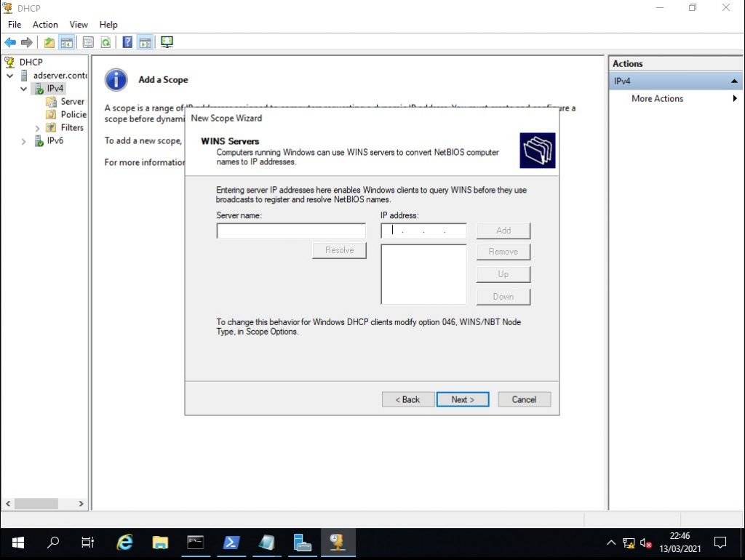Toggle the Show/Hide Console Tree icon
745x560 pixels.
(67, 42)
